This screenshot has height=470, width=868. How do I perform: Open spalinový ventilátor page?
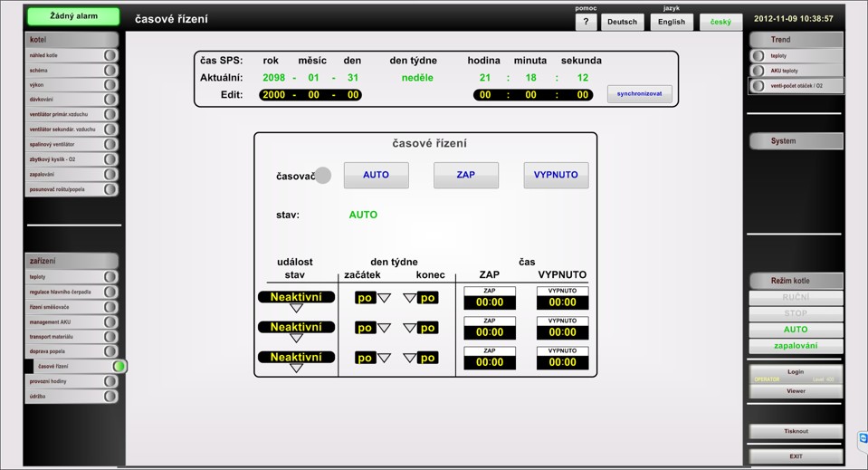click(x=71, y=144)
